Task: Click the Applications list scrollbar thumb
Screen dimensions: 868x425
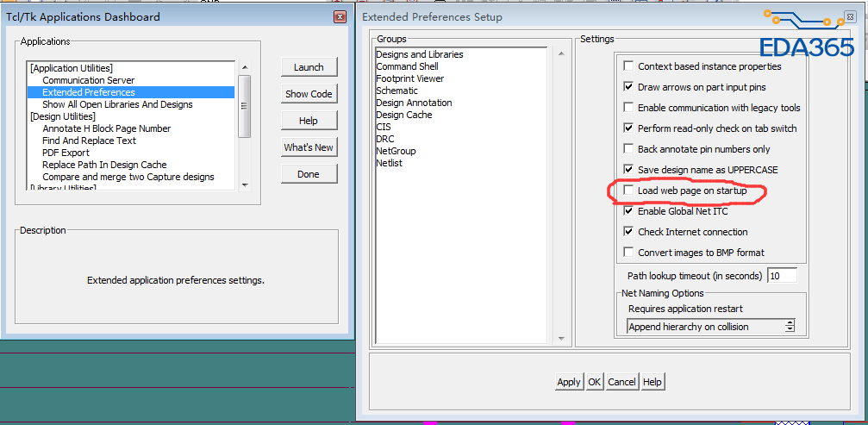Action: (x=245, y=106)
